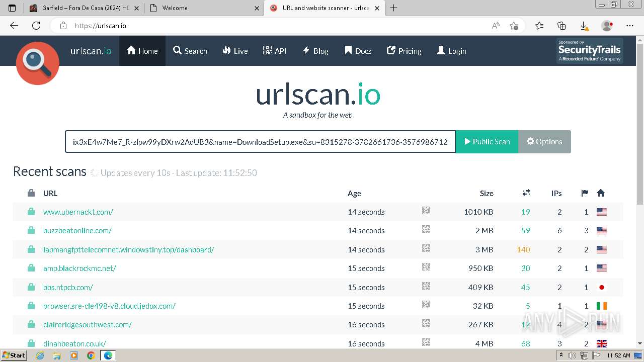Open the Login page

(451, 51)
